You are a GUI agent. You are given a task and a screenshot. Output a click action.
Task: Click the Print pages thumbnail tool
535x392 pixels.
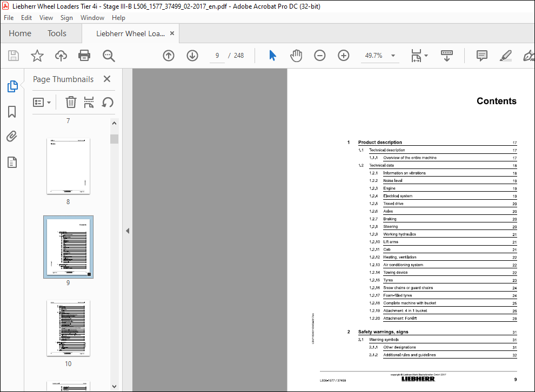tap(89, 102)
